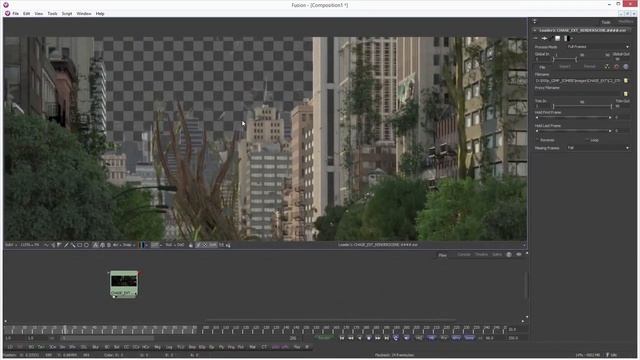The height and width of the screenshot is (360, 640).
Task: Click the SubV button in viewer toolbar
Action: click(8, 245)
